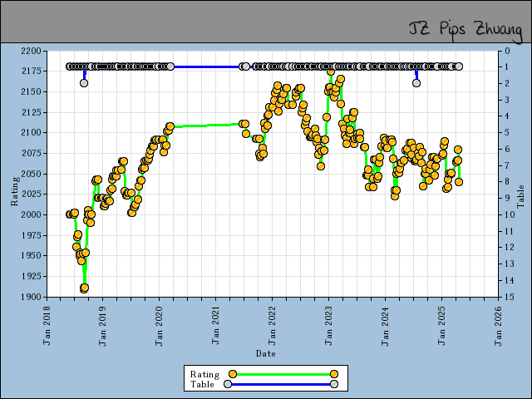Click the blue Table line in the legend

(281, 384)
